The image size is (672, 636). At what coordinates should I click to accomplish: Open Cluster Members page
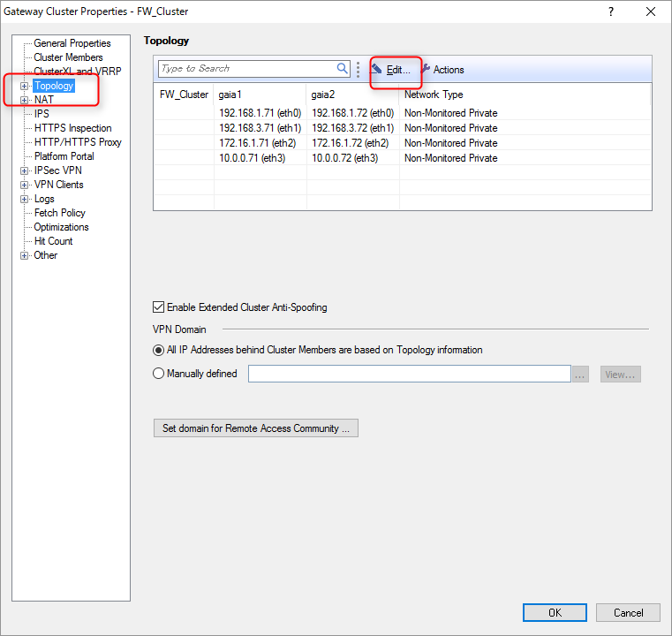(68, 57)
